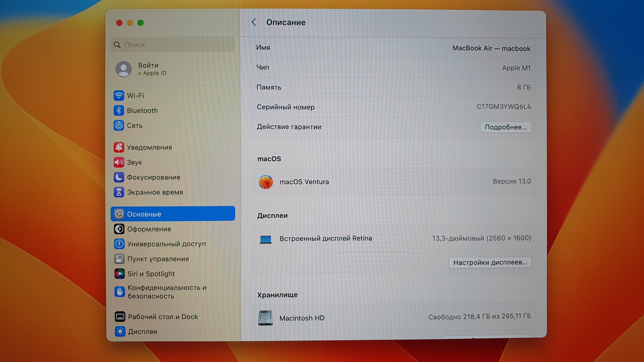
Task: Click the Wi-Fi icon in sidebar
Action: click(x=119, y=95)
